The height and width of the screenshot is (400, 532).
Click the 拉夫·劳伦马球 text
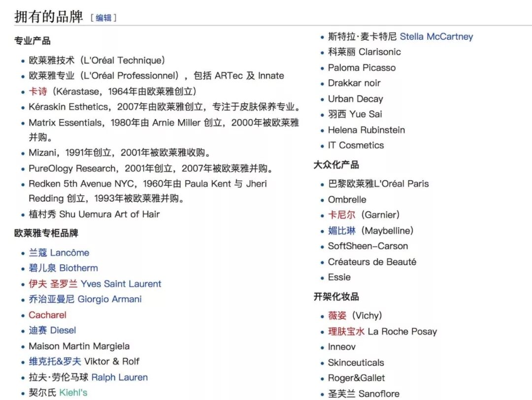(x=58, y=377)
